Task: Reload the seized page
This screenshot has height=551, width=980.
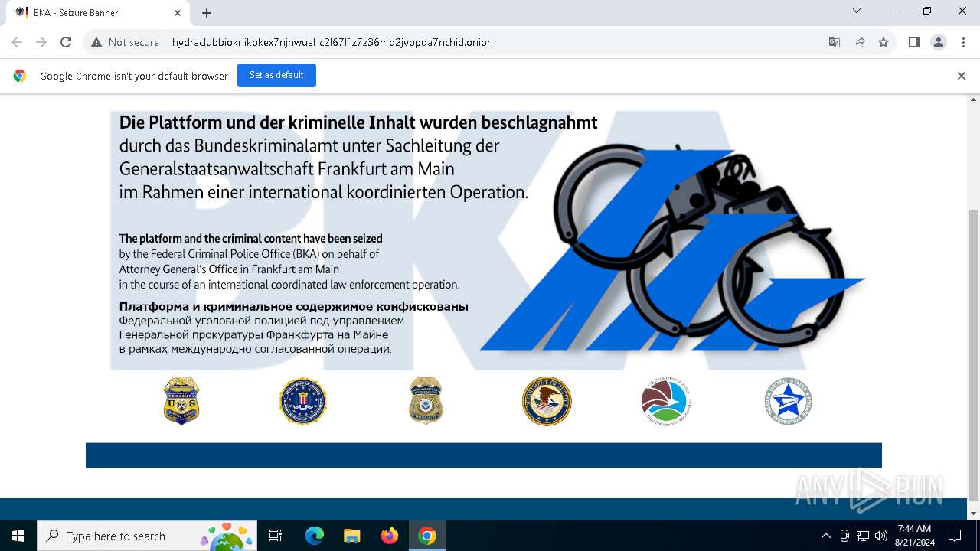Action: tap(66, 42)
